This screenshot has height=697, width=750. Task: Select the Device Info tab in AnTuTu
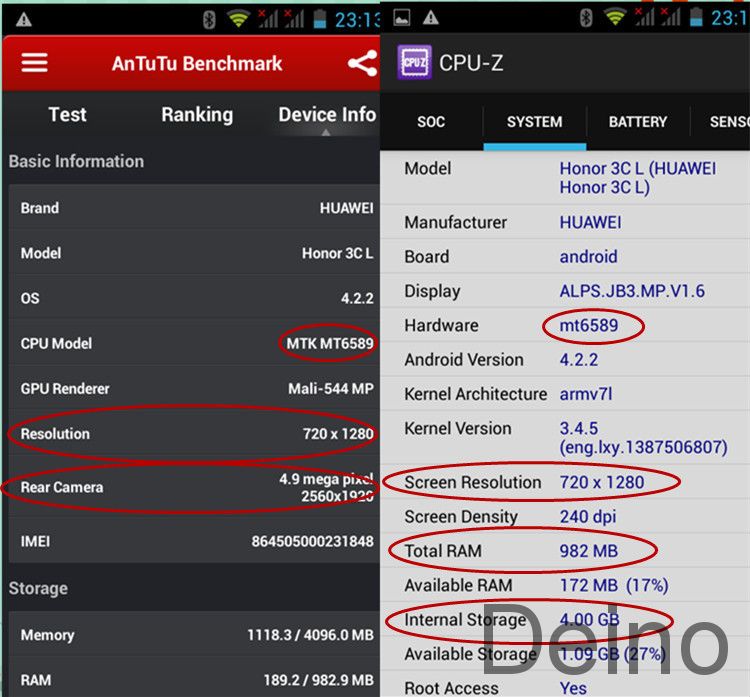pyautogui.click(x=327, y=115)
